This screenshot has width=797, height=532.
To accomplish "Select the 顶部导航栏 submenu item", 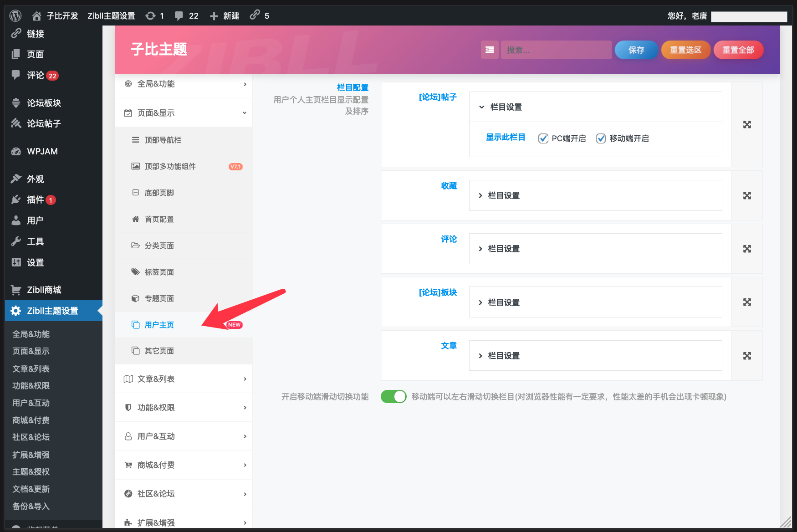I will click(x=163, y=140).
